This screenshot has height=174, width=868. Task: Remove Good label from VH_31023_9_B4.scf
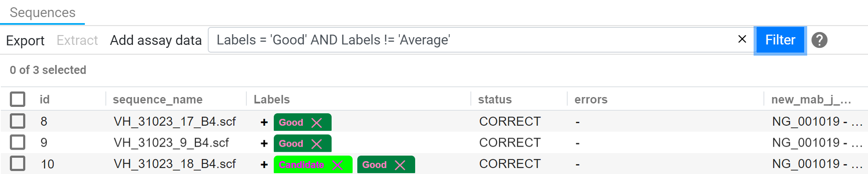coord(317,144)
